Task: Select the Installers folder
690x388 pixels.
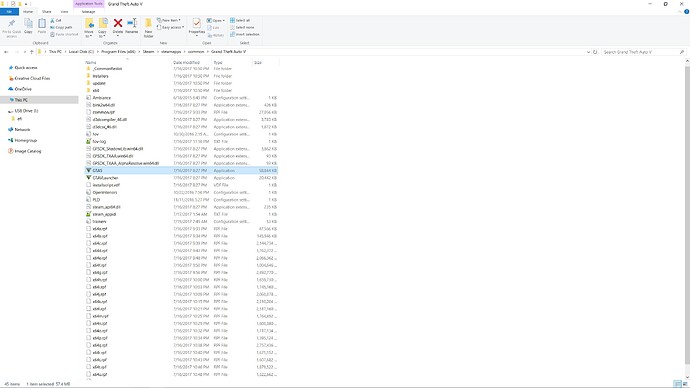Action: [x=181, y=76]
